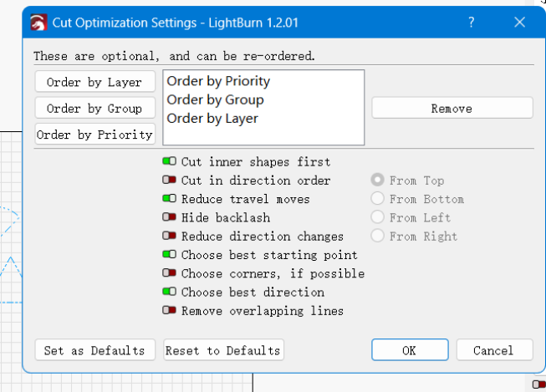Enable Choose corners, if possible

170,273
